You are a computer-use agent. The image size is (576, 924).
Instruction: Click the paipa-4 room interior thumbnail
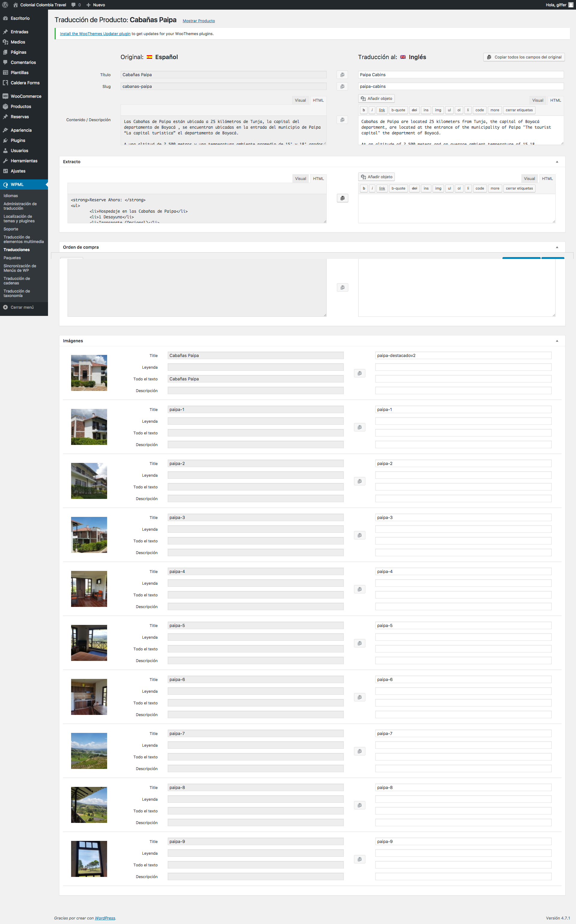point(89,589)
